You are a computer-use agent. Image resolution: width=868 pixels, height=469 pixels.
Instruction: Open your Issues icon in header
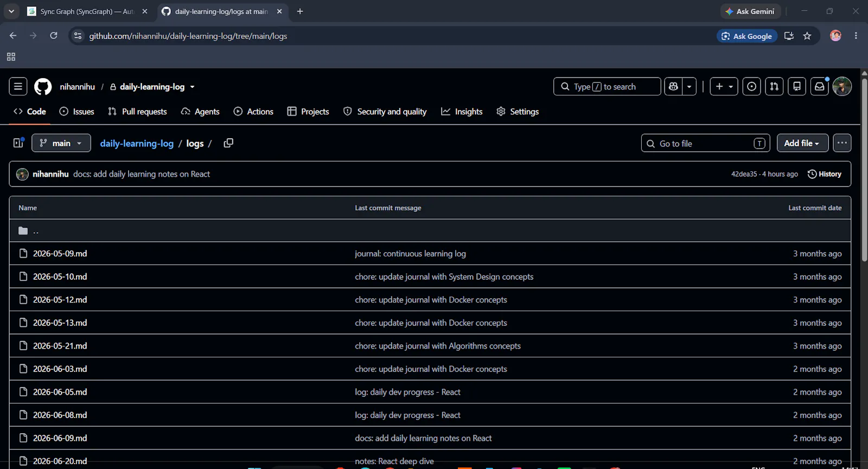click(751, 86)
